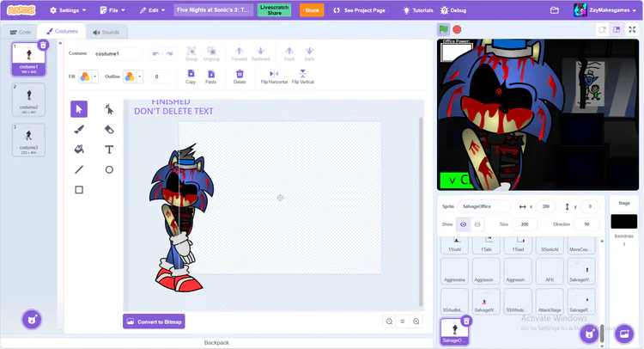Paste the copied element
644x349 pixels.
[x=210, y=77]
